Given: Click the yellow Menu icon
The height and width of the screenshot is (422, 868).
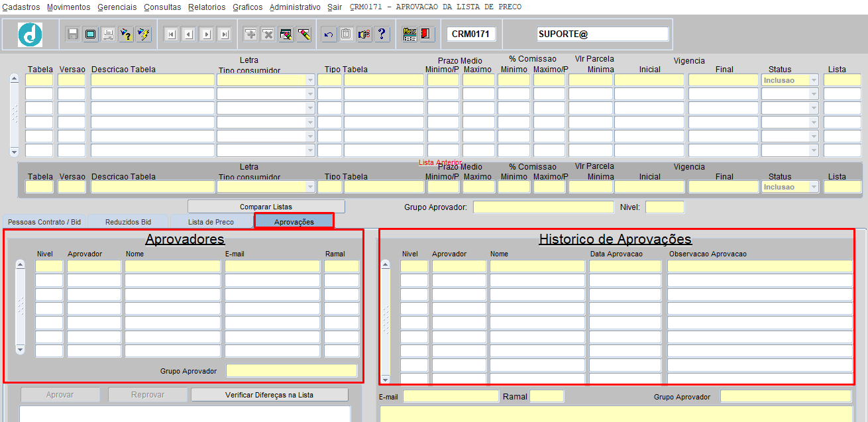Looking at the screenshot, I should 409,34.
